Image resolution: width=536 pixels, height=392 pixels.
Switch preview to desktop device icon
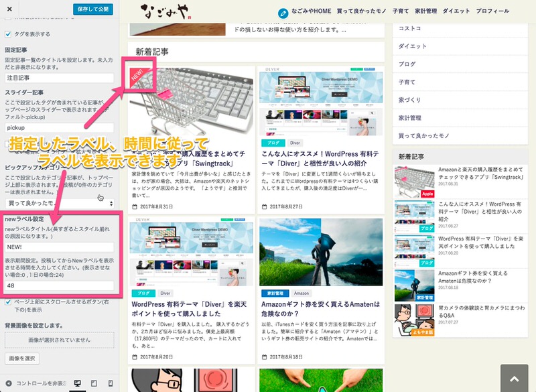(x=77, y=383)
